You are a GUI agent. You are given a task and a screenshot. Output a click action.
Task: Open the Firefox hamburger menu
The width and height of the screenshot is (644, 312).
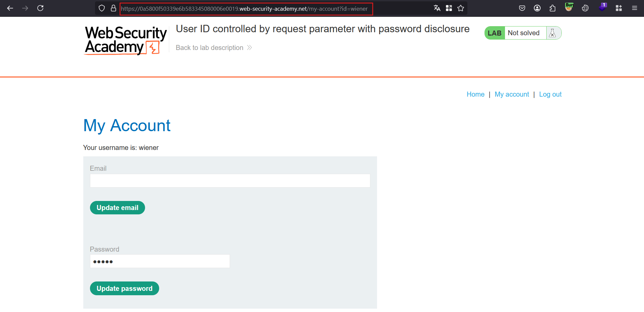[x=634, y=8]
